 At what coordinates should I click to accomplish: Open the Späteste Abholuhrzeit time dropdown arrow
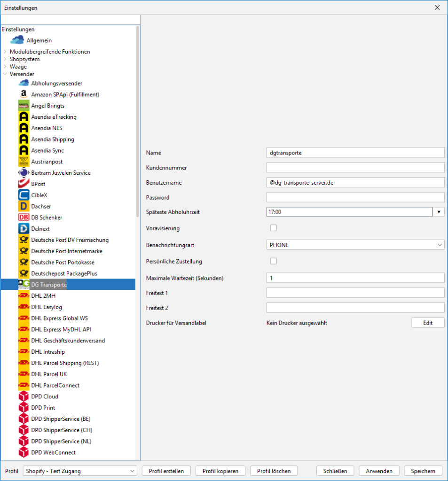pos(439,212)
